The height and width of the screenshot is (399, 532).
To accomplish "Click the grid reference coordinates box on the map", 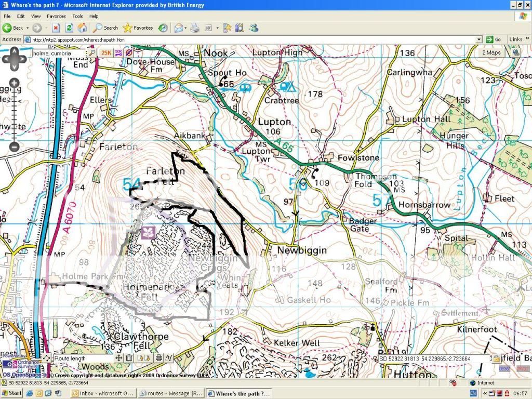I will [x=434, y=358].
